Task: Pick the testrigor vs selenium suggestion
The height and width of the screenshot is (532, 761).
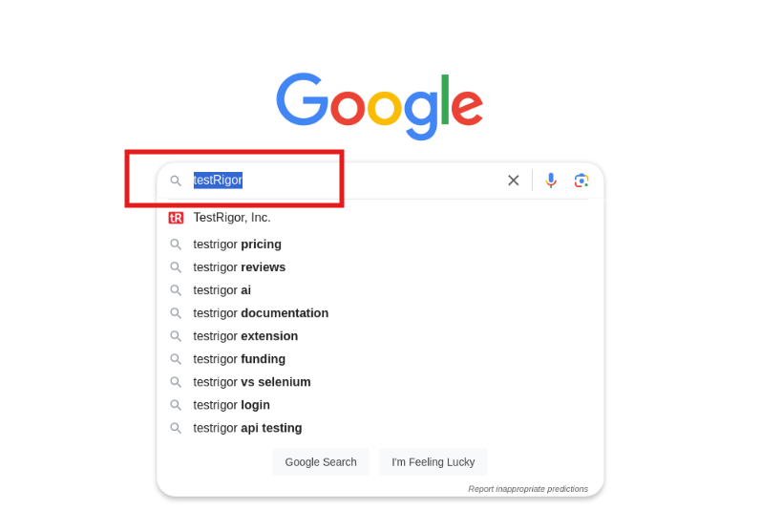Action: (252, 382)
